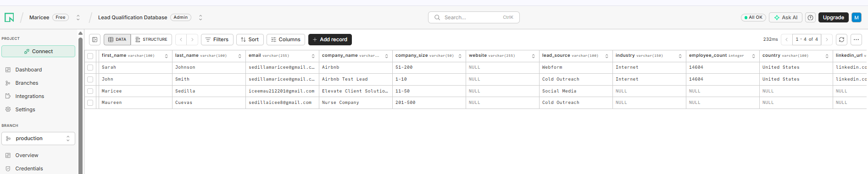Click the All OK status badge
Screen dimensions: 868x174
(x=753, y=17)
